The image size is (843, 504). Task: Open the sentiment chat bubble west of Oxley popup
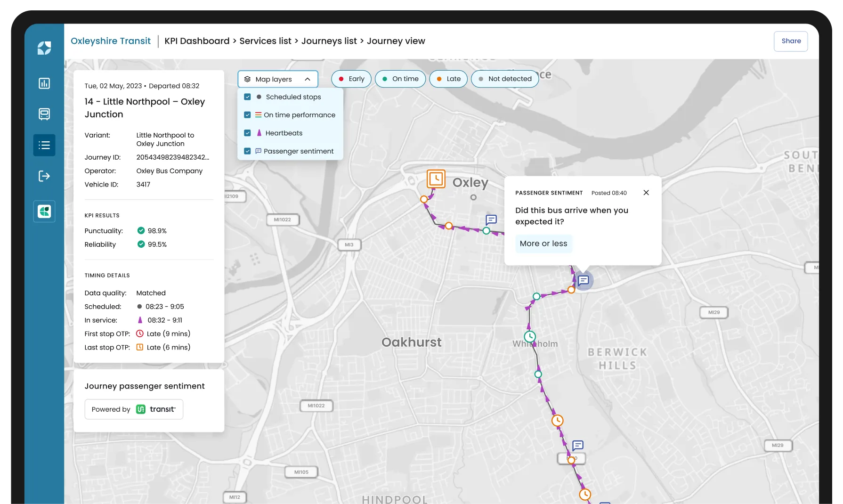pyautogui.click(x=491, y=219)
